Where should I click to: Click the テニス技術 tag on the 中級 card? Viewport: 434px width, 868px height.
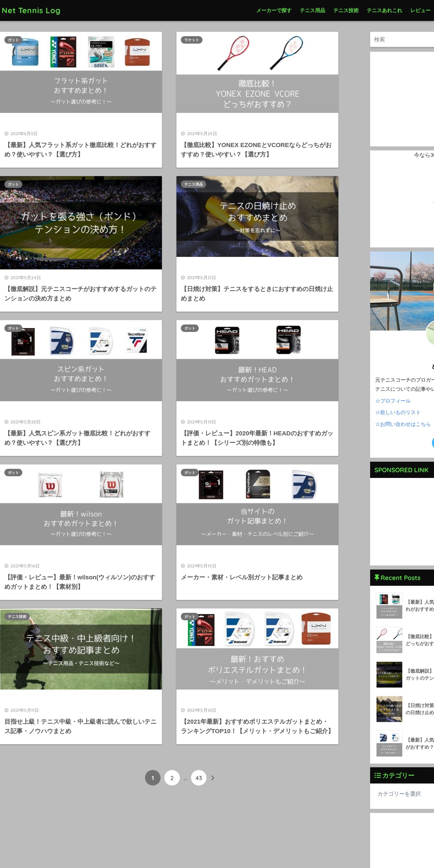pos(17,617)
